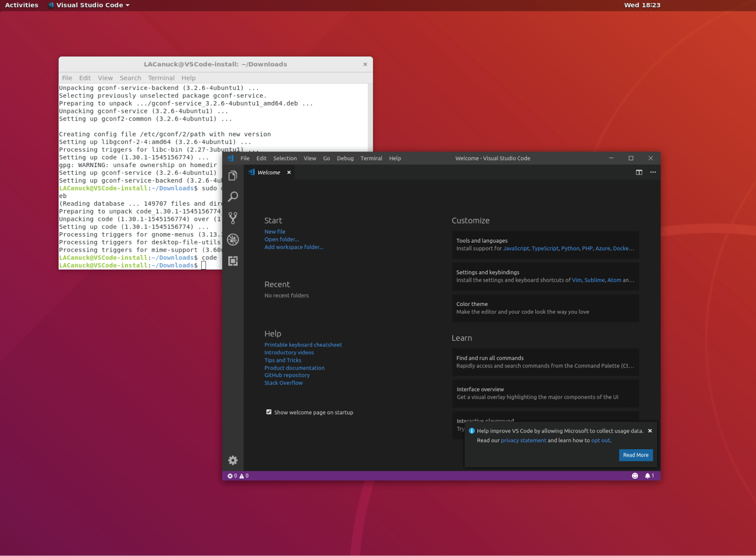Screen dimensions: 756x556
Task: Open the Search view in activity bar
Action: [233, 197]
